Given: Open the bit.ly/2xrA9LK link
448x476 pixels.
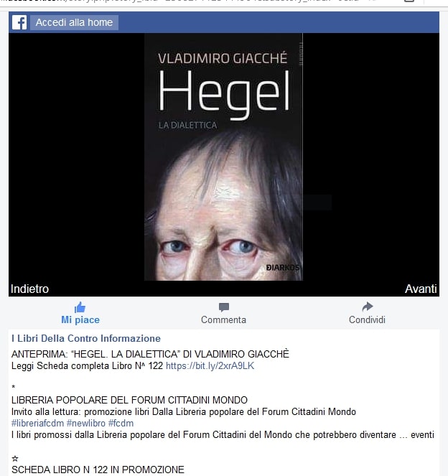Looking at the screenshot, I should point(210,366).
